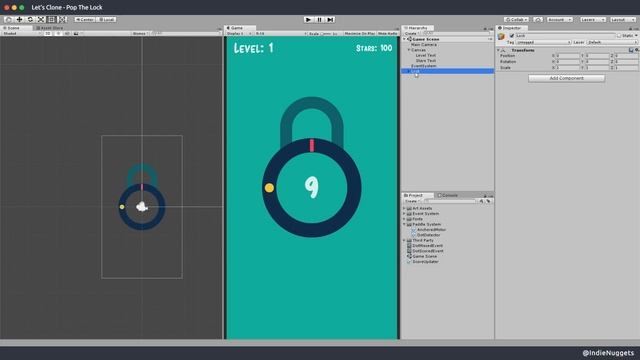This screenshot has width=640, height=360.
Task: Select the Rotate tool
Action: click(30, 20)
